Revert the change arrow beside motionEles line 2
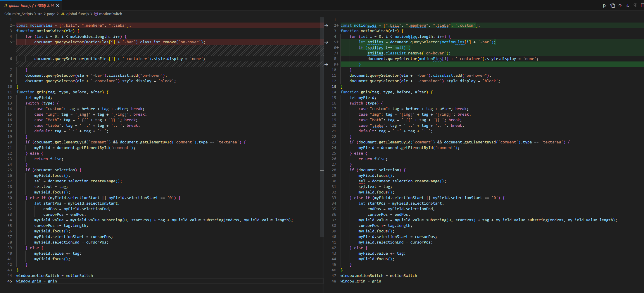This screenshot has width=644, height=293. pos(326,25)
